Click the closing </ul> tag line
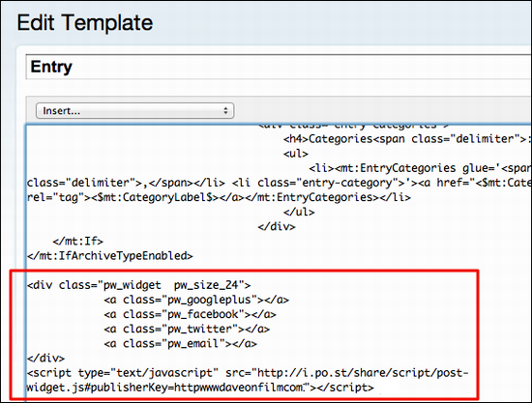Viewport: 532px width, 403px height. tap(299, 213)
